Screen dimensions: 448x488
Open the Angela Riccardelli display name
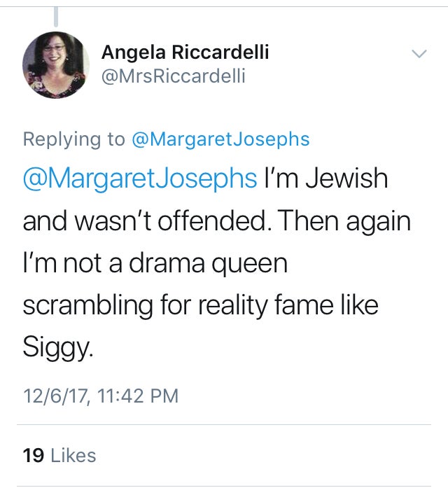pos(185,52)
